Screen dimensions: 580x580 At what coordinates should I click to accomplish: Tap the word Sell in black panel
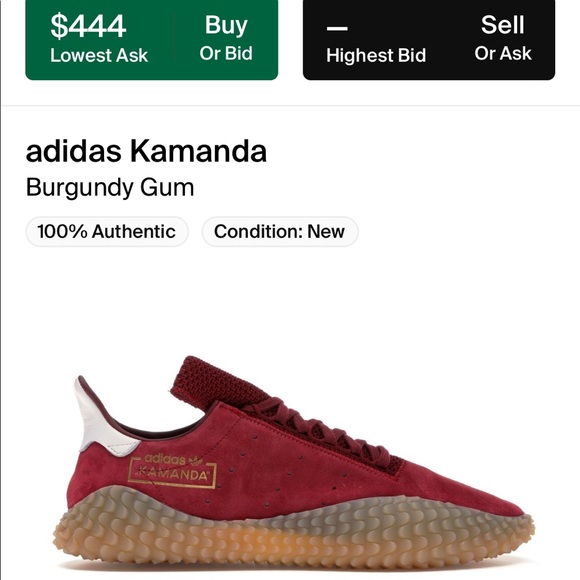(503, 25)
